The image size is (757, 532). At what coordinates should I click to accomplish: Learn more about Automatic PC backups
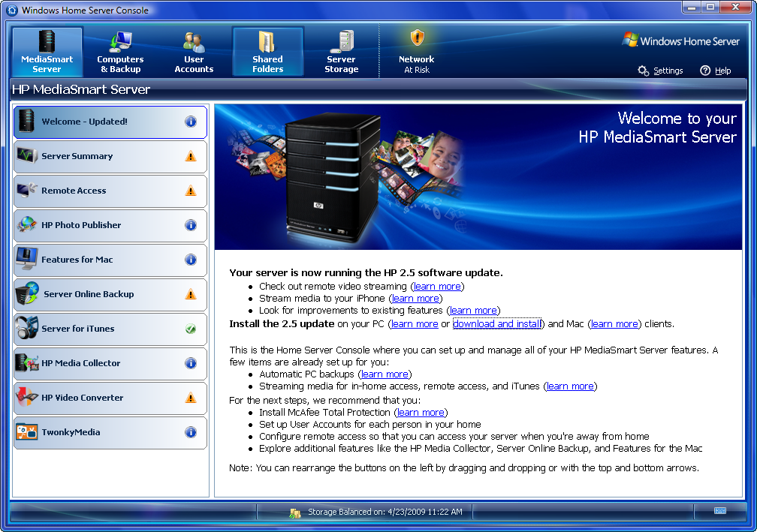tap(385, 374)
